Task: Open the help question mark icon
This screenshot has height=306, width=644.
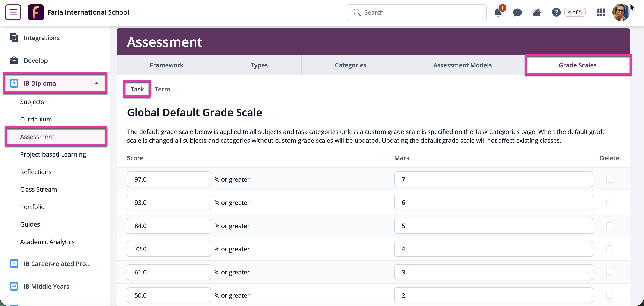Action: coord(556,12)
